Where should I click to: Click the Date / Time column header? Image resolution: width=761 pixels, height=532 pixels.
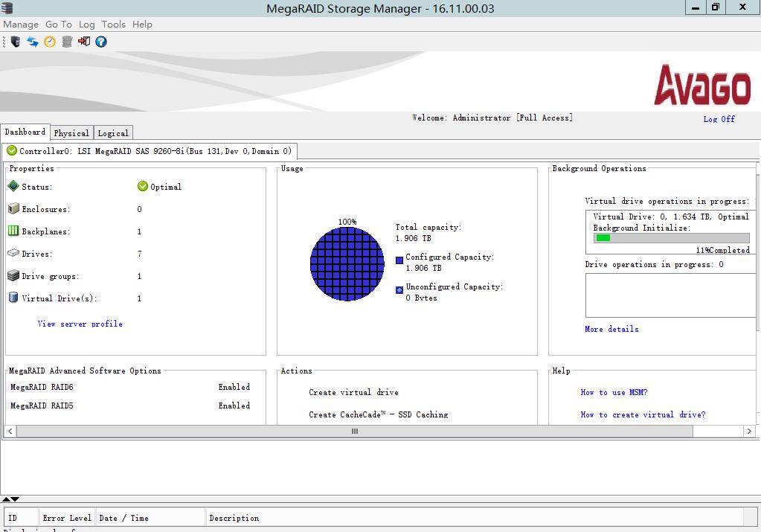(x=150, y=518)
